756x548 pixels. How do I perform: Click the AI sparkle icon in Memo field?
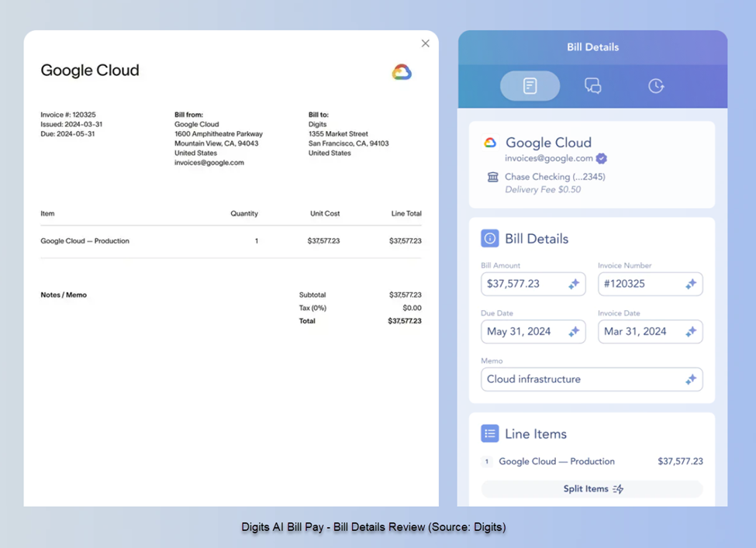click(x=691, y=379)
